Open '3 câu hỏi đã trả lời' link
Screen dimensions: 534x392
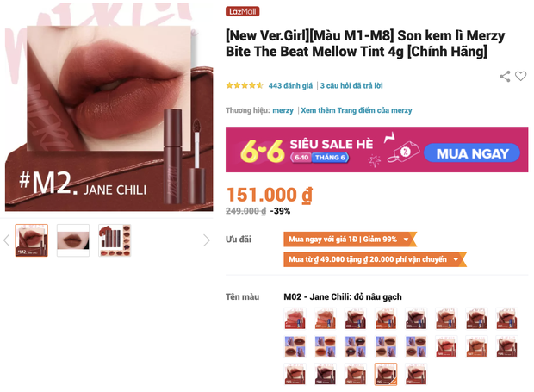pyautogui.click(x=351, y=86)
